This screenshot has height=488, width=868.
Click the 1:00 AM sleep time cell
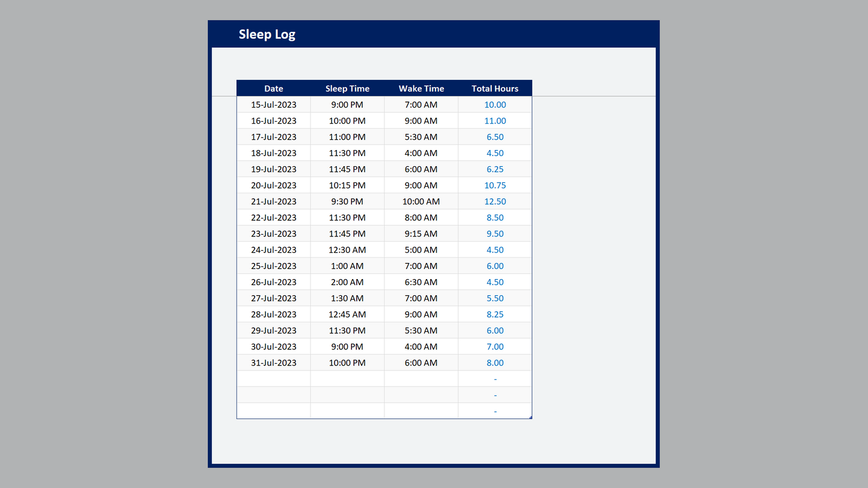coord(347,266)
